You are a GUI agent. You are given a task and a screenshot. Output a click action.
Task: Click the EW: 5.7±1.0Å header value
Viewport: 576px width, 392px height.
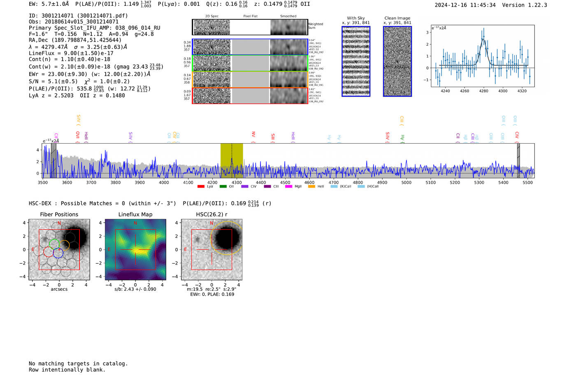point(49,4)
